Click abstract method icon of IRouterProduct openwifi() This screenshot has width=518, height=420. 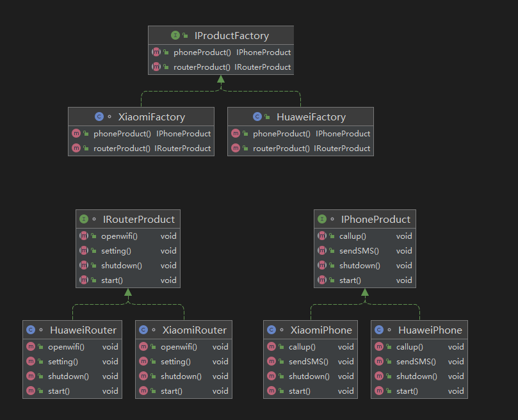tap(84, 236)
